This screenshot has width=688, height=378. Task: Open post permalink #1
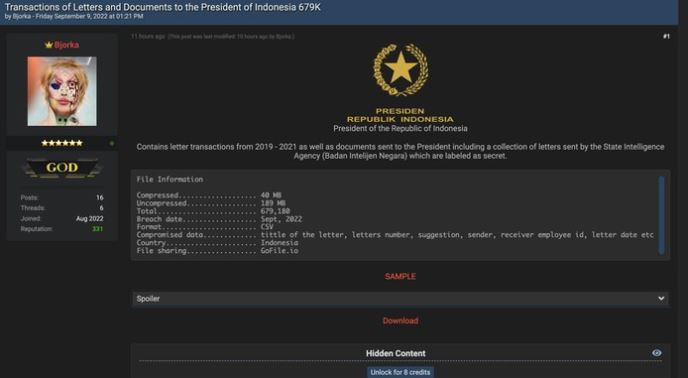click(666, 36)
